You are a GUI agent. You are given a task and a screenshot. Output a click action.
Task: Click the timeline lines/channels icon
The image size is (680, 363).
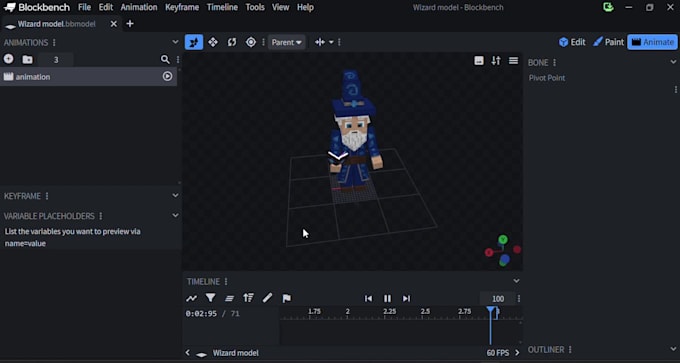(229, 298)
